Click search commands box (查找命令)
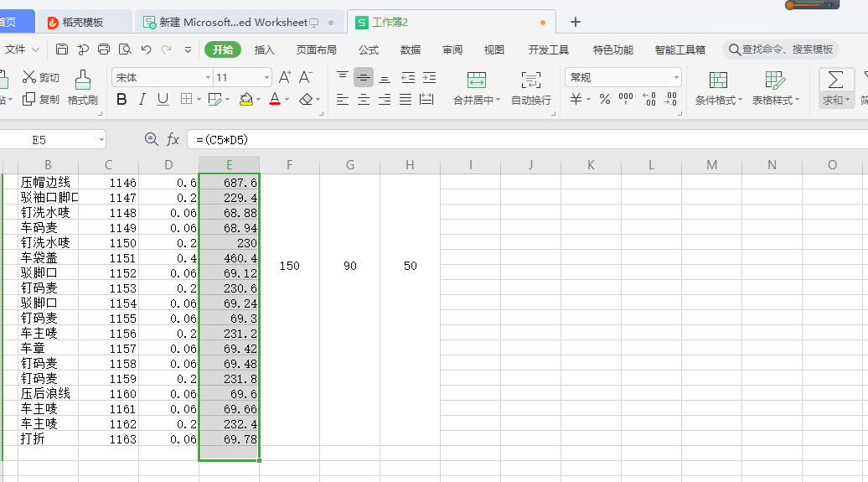Screen dimensions: 868x482 pos(781,49)
